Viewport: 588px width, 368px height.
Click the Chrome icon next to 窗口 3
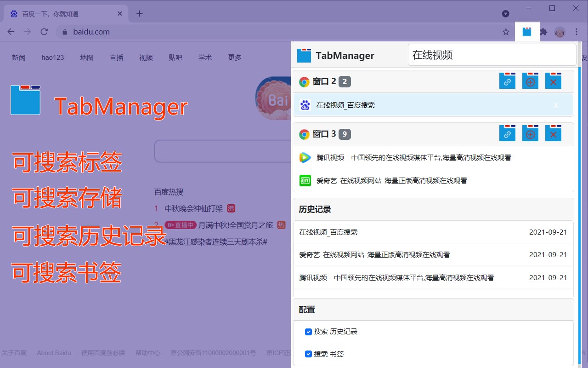pos(304,134)
